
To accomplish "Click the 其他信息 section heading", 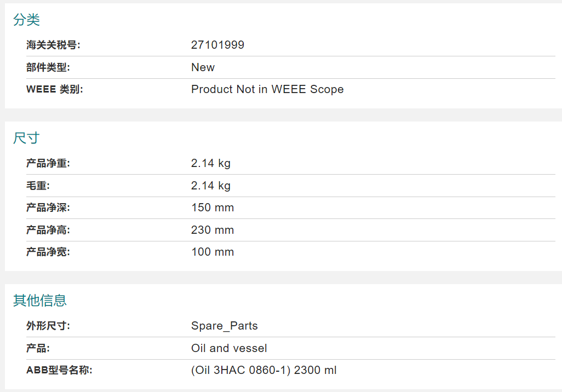I will click(40, 300).
